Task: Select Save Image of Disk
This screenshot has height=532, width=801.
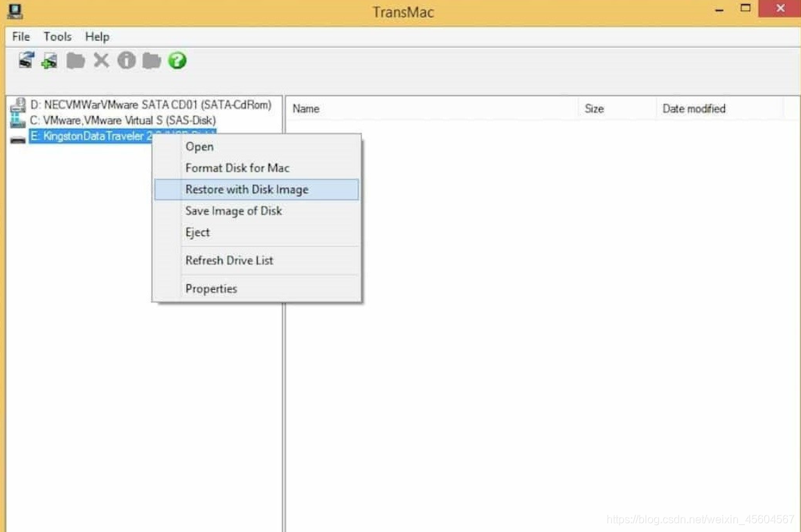Action: click(x=256, y=211)
